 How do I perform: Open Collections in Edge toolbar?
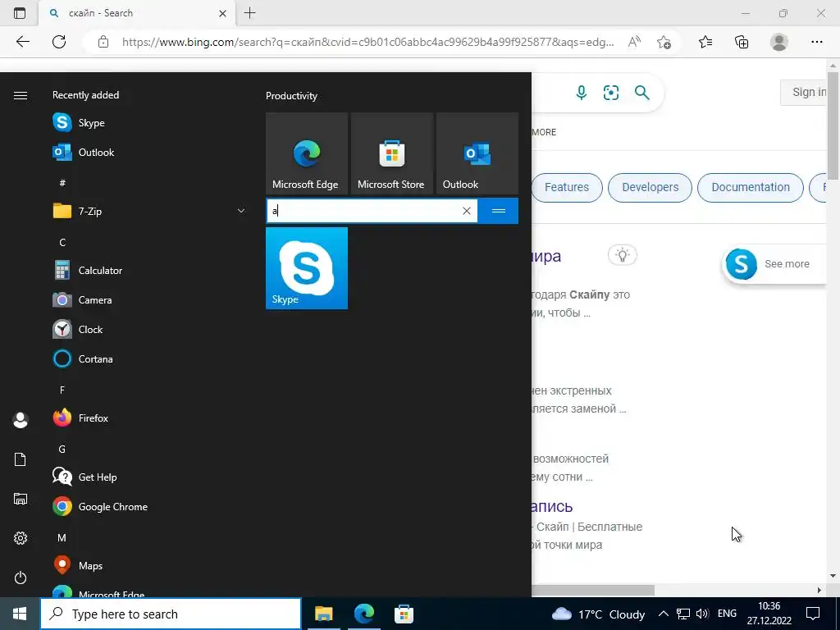click(x=742, y=42)
